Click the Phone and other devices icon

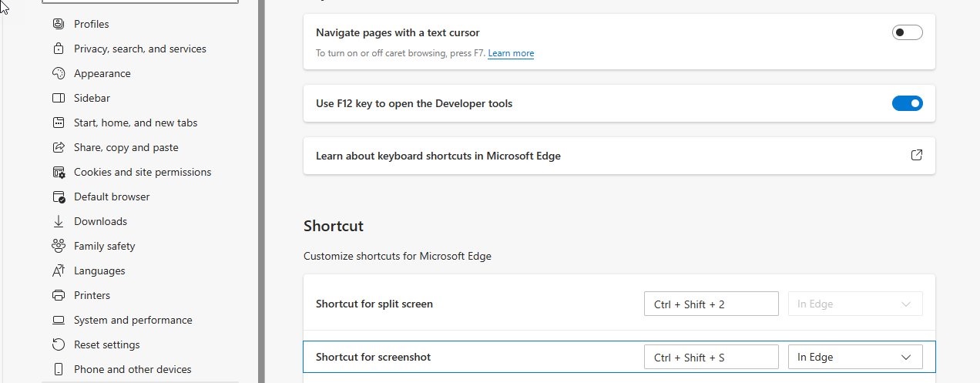point(58,369)
